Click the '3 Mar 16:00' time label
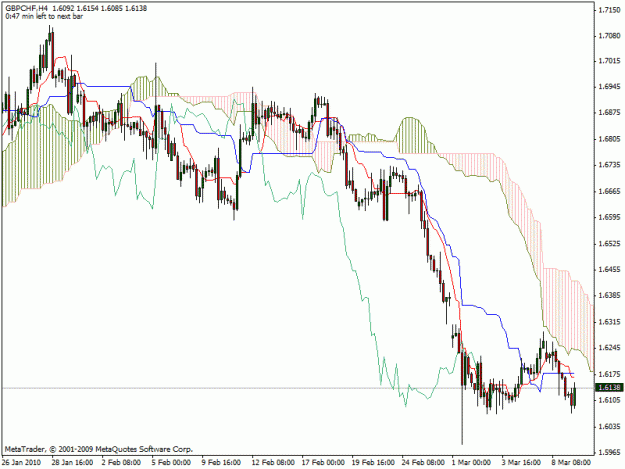 point(521,462)
